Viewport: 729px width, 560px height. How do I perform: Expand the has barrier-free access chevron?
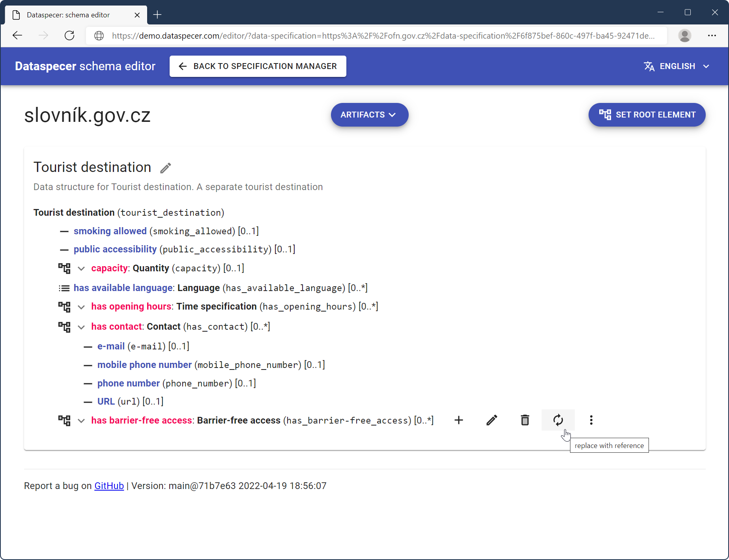(81, 421)
